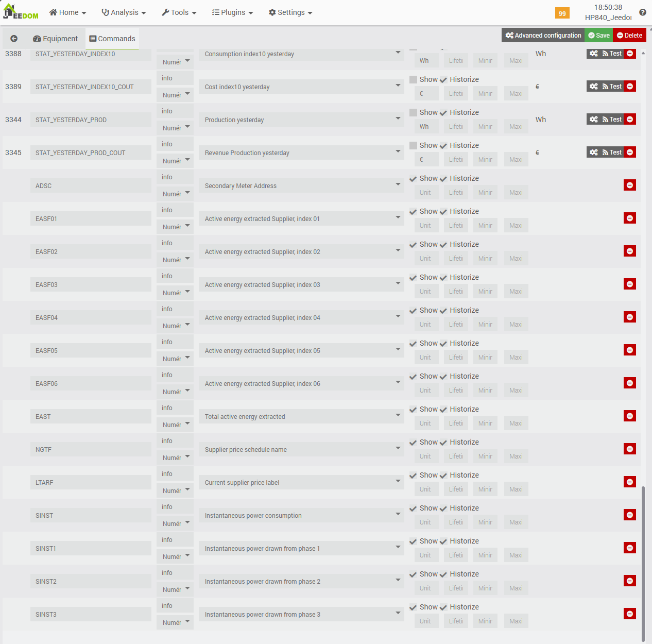652x644 pixels.
Task: Delete the SINST3 command row
Action: pos(629,614)
